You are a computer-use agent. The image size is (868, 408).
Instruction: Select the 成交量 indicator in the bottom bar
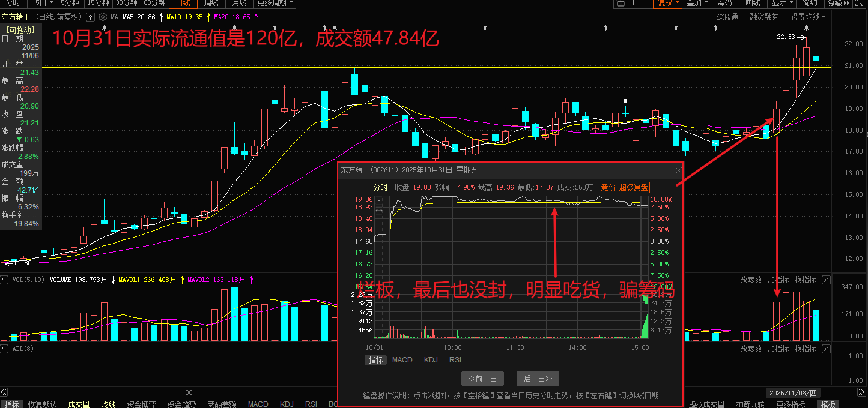click(x=79, y=404)
